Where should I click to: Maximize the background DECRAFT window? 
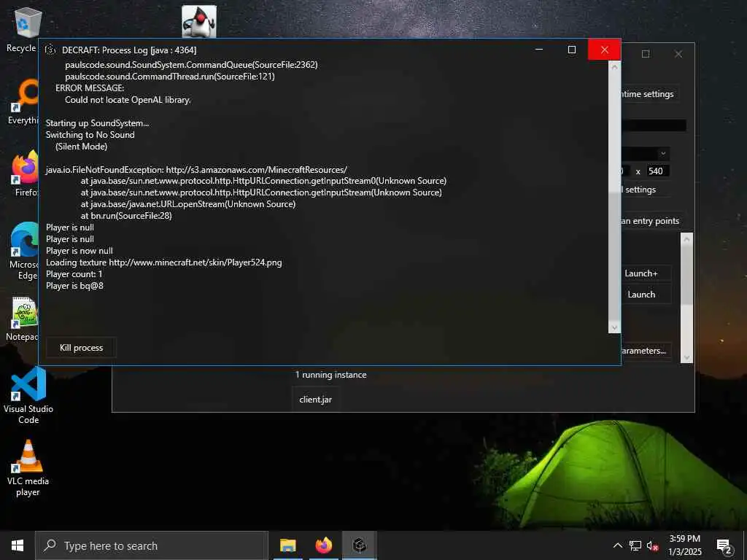(x=646, y=54)
